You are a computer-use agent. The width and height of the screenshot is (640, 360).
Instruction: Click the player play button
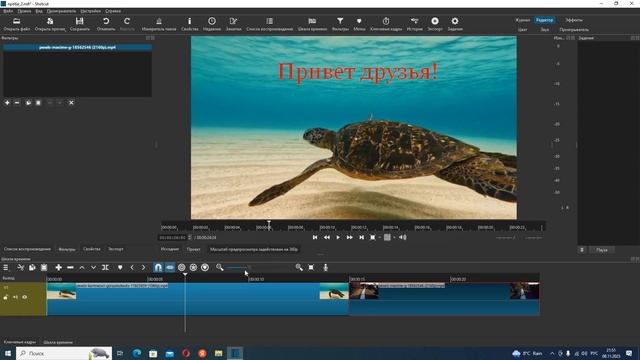[338, 237]
